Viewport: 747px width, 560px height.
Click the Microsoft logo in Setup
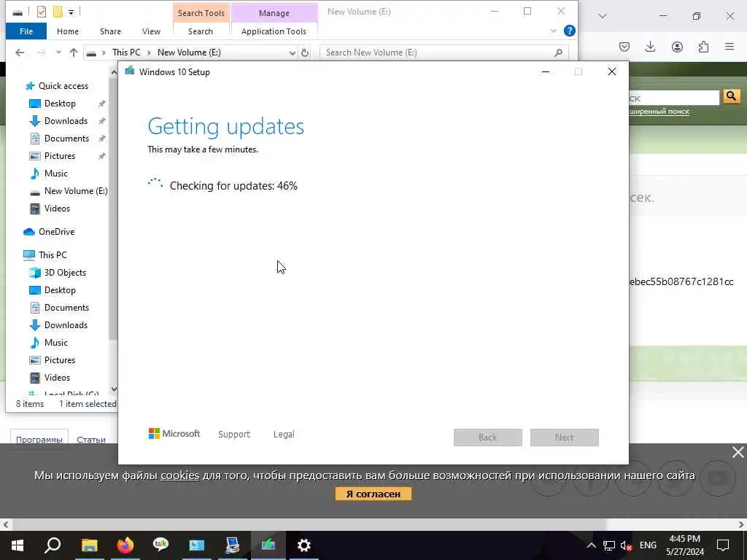[x=174, y=434]
